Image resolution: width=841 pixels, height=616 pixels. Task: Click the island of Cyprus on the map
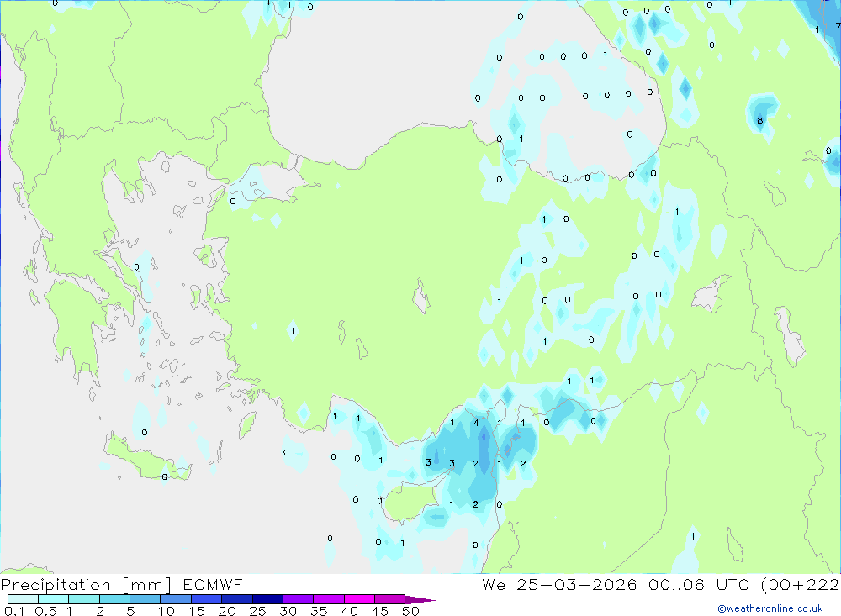pyautogui.click(x=412, y=502)
